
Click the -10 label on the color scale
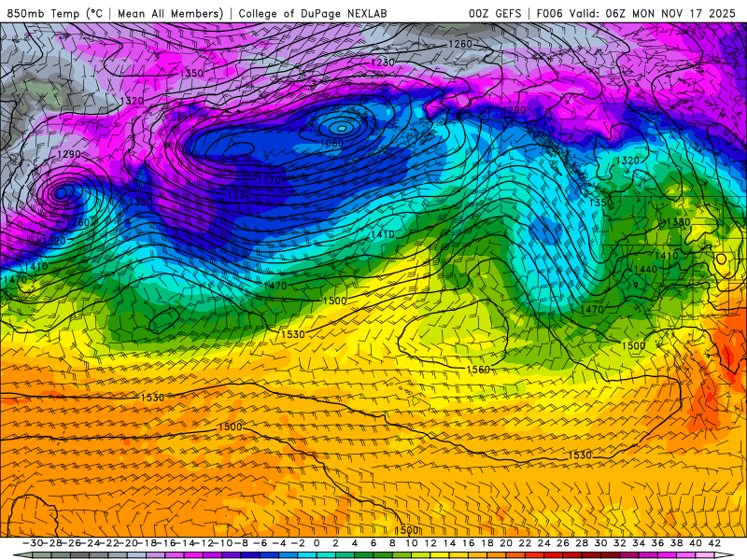(x=223, y=543)
